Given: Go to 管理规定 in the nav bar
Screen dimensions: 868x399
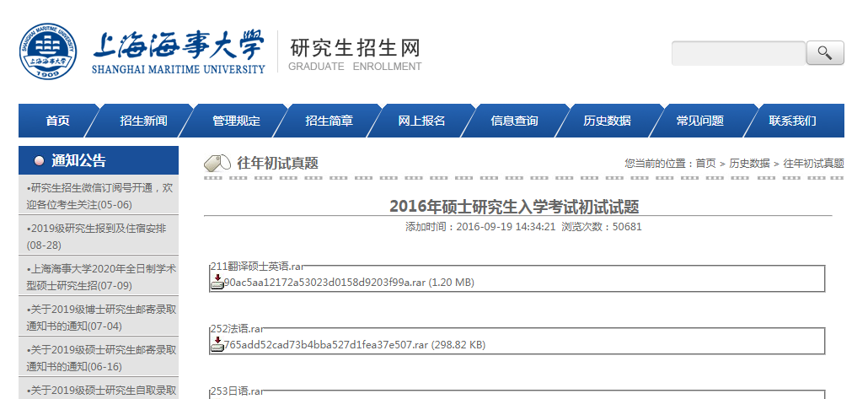Looking at the screenshot, I should pyautogui.click(x=236, y=121).
